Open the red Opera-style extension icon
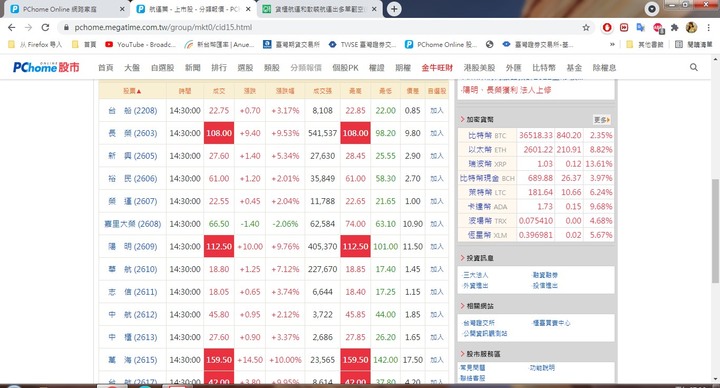Viewport: 720px width, 388px height. (x=607, y=28)
